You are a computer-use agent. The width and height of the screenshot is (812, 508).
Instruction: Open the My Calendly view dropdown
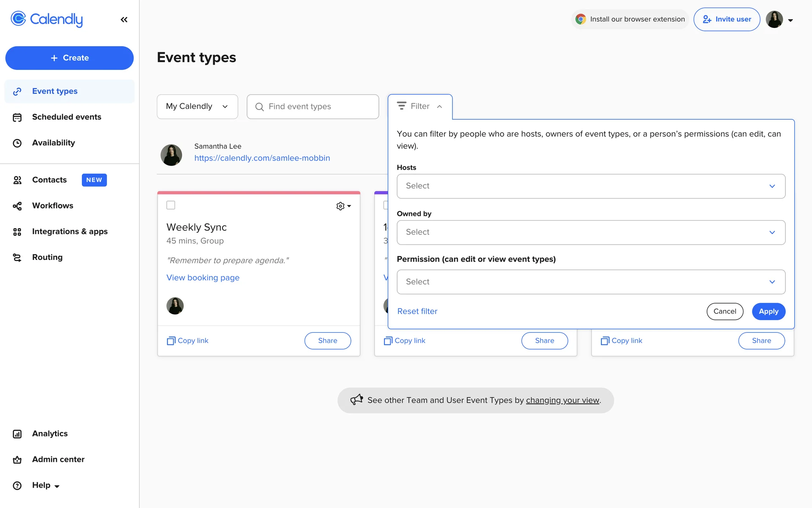point(197,107)
